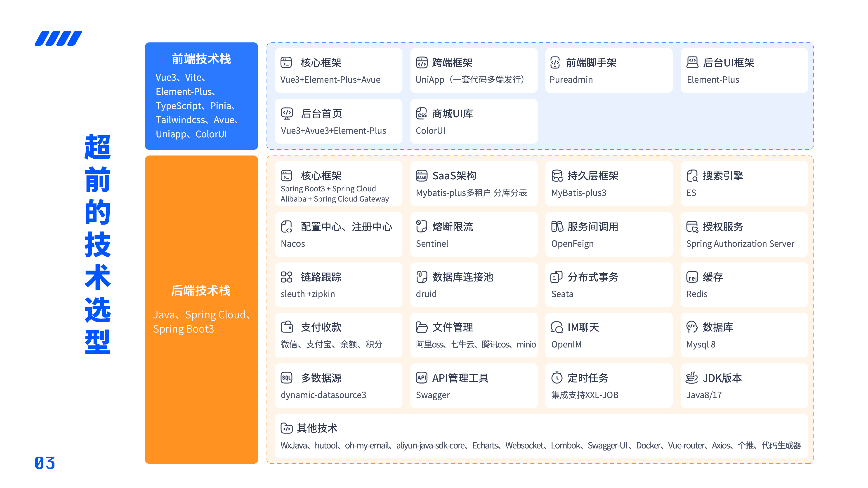Click the code window icon next to 跨端框架
This screenshot has width=868, height=488.
point(422,63)
